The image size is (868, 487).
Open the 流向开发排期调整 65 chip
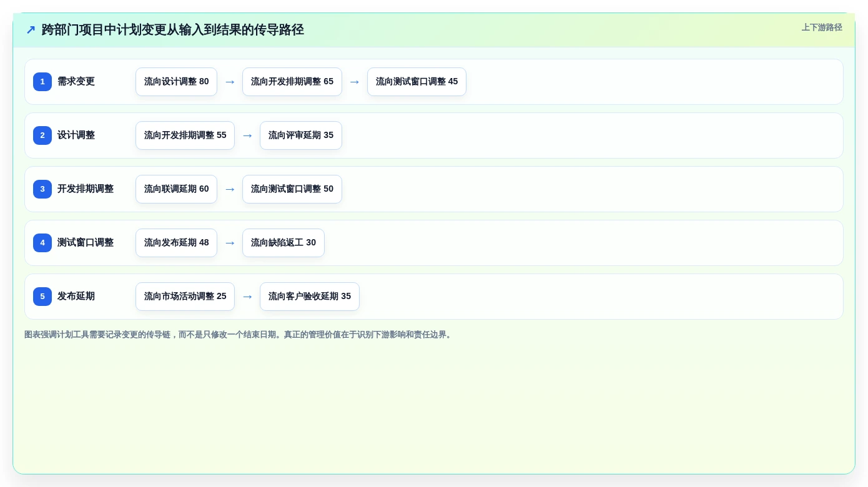click(x=292, y=82)
